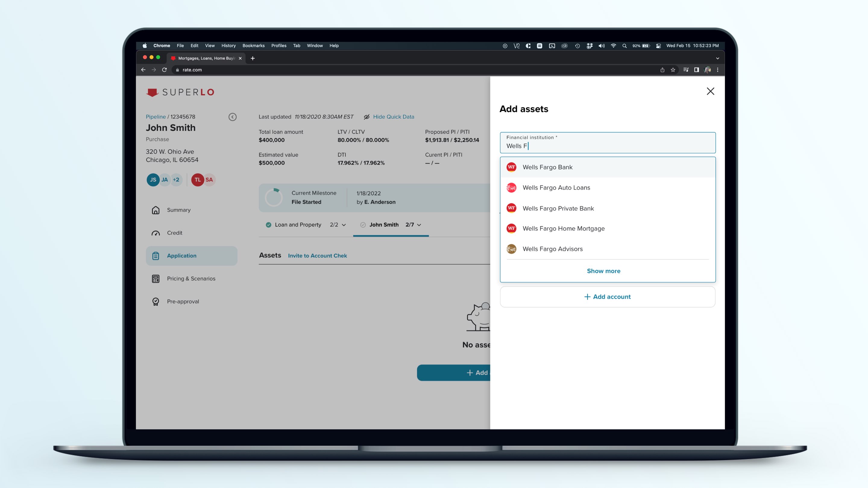Expand Loan and Property 2/2 chevron

click(x=344, y=225)
